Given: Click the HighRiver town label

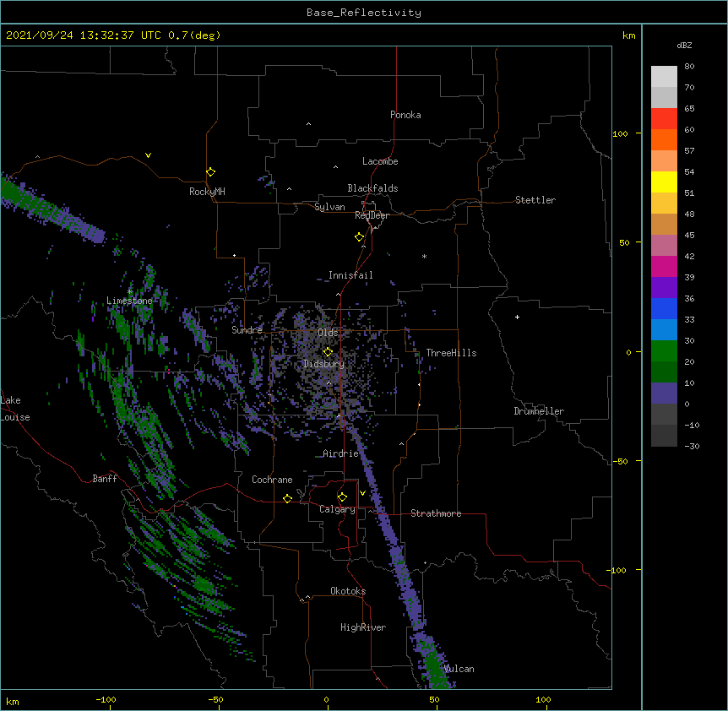Looking at the screenshot, I should [x=363, y=627].
